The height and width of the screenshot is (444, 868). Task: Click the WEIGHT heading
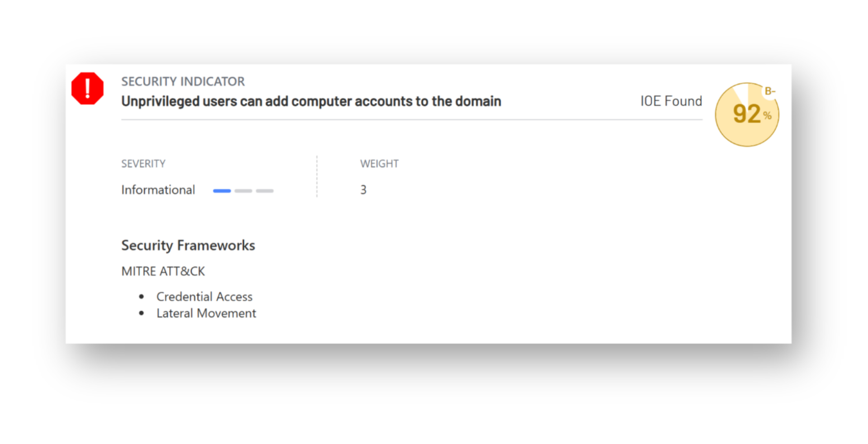tap(379, 164)
